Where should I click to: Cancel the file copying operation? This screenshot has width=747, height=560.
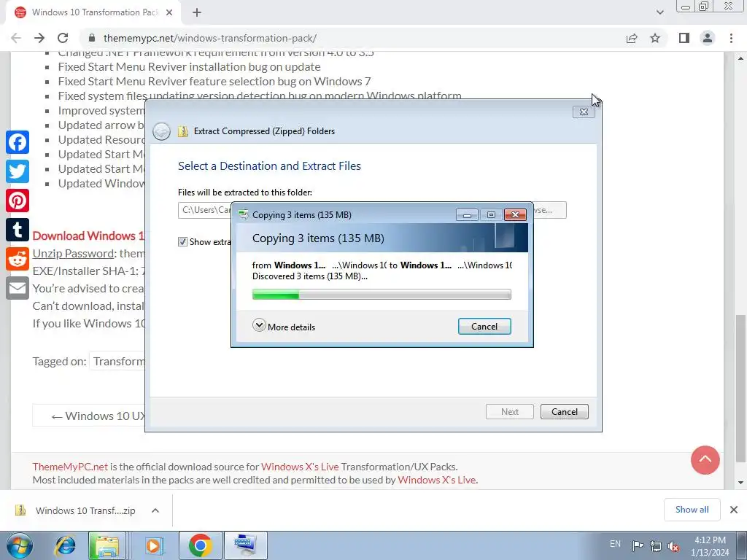[484, 326]
